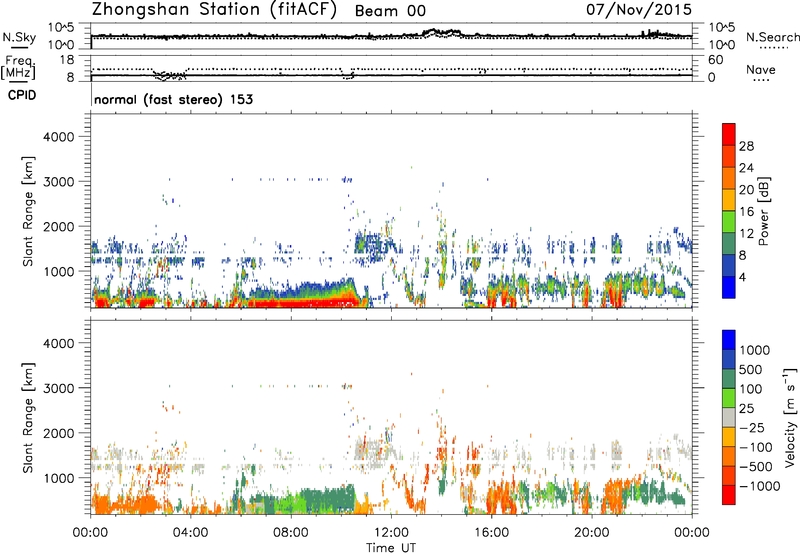
Task: Pick the yellow 16–20 dB power colorbar segment
Action: click(729, 200)
